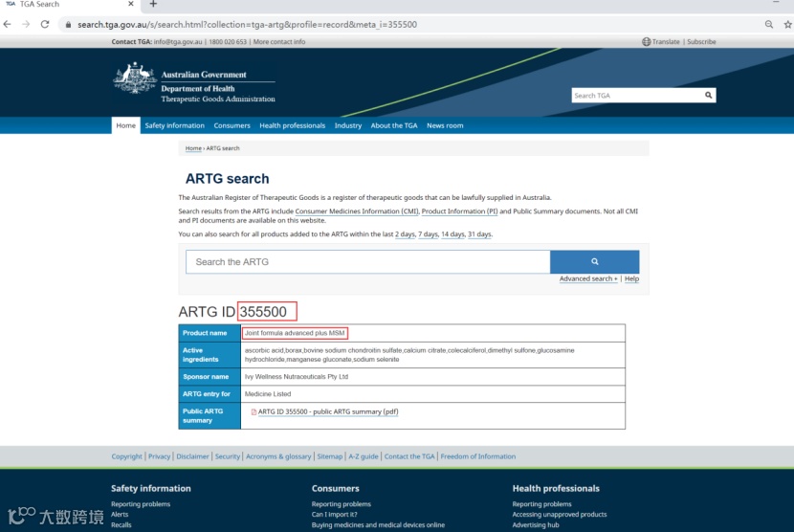Viewport: 794px width, 532px height.
Task: Open the Advertising hub link
Action: click(536, 525)
